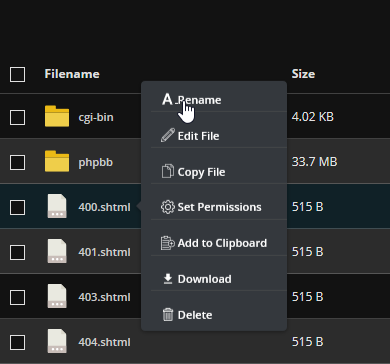Click the 515 B size of 404.shtml
390x364 pixels.
(308, 342)
